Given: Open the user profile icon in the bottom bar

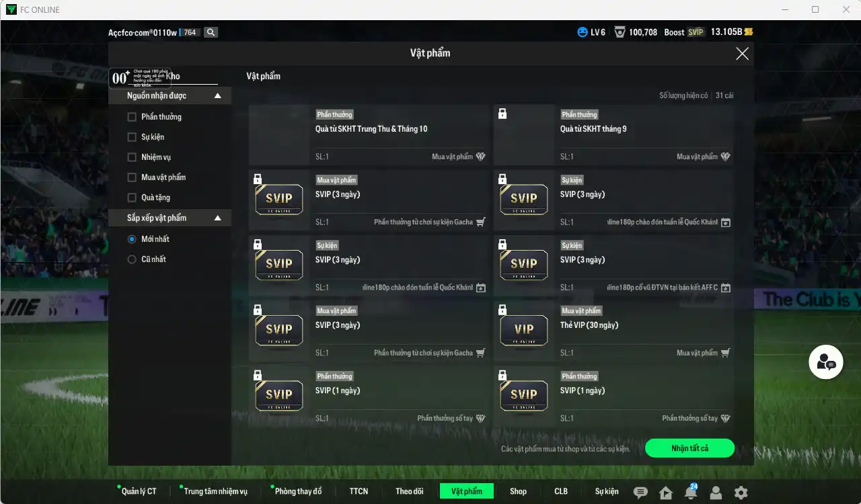Looking at the screenshot, I should 716,493.
